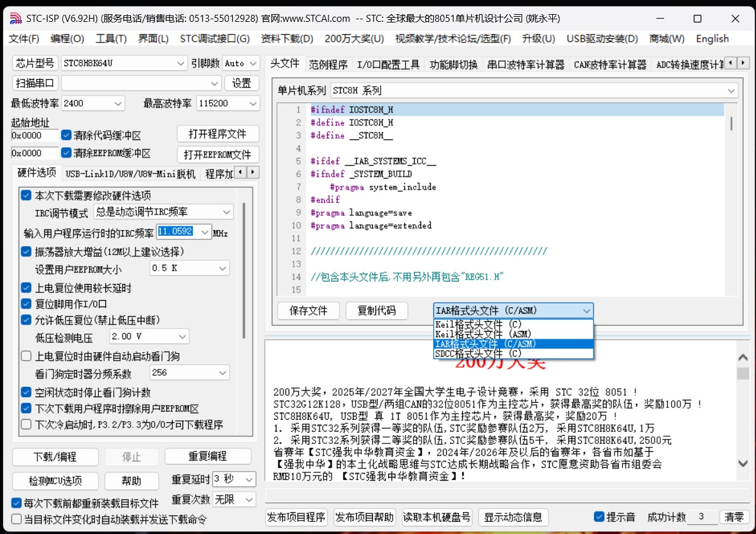Click 保存文件 button
Screen dimensions: 756x534
click(x=308, y=310)
